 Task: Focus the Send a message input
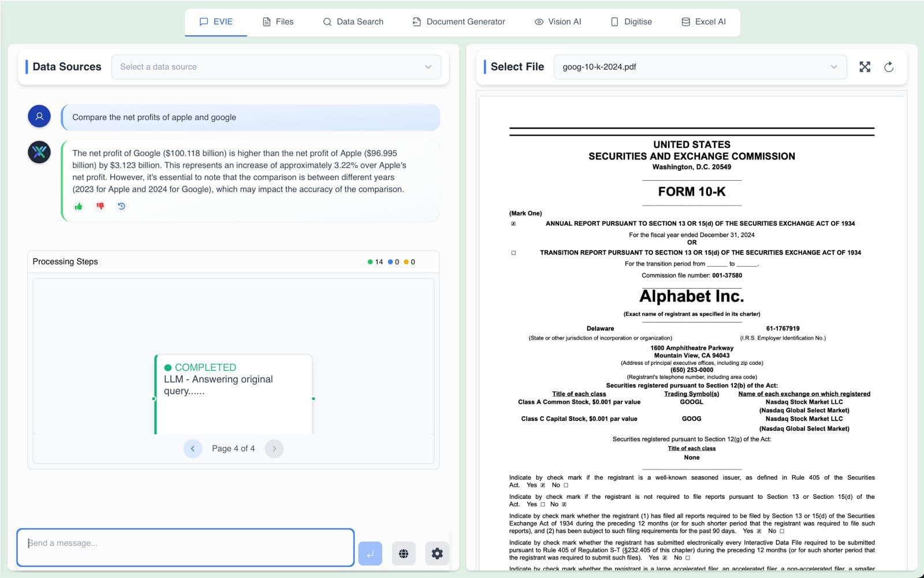(x=185, y=547)
